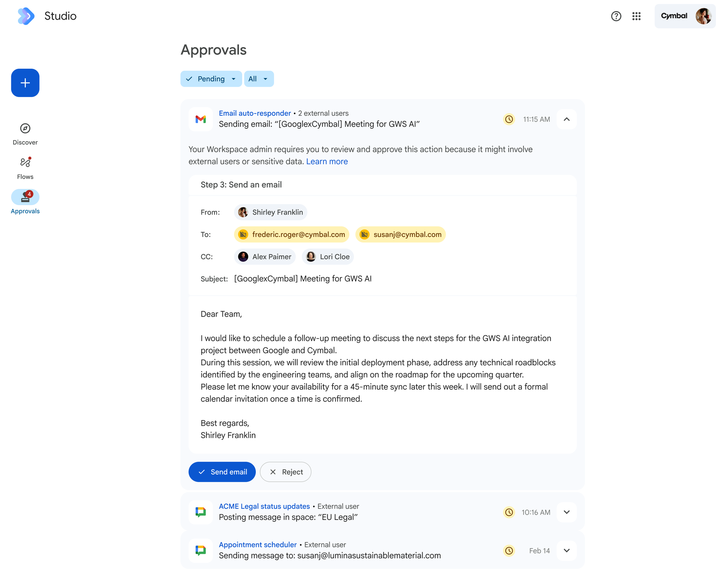Select Approvals stamp icon in sidebar
This screenshot has height=579, width=728.
coord(25,197)
